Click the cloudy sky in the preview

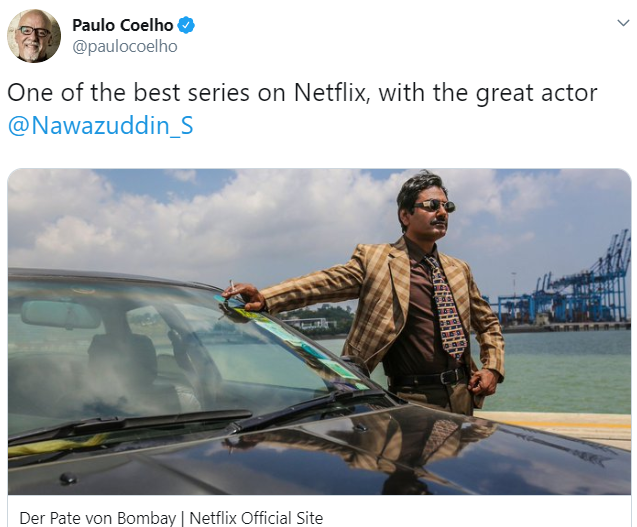tap(203, 215)
